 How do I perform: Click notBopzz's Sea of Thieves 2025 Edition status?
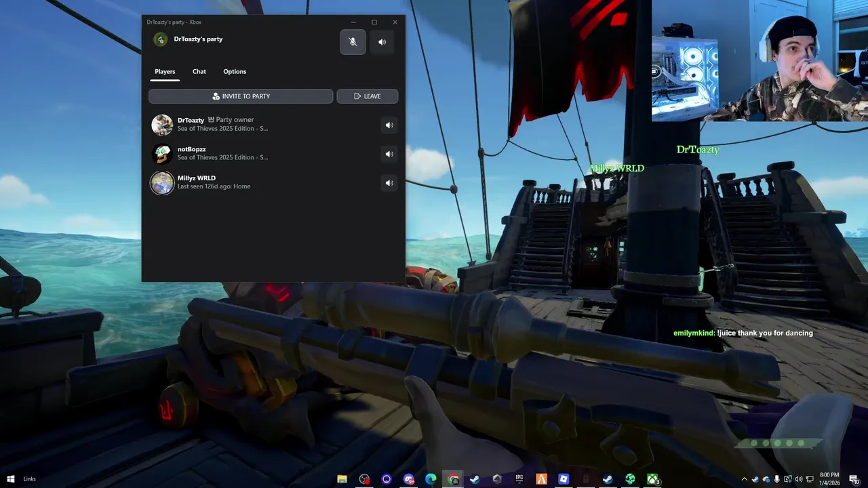click(x=222, y=157)
